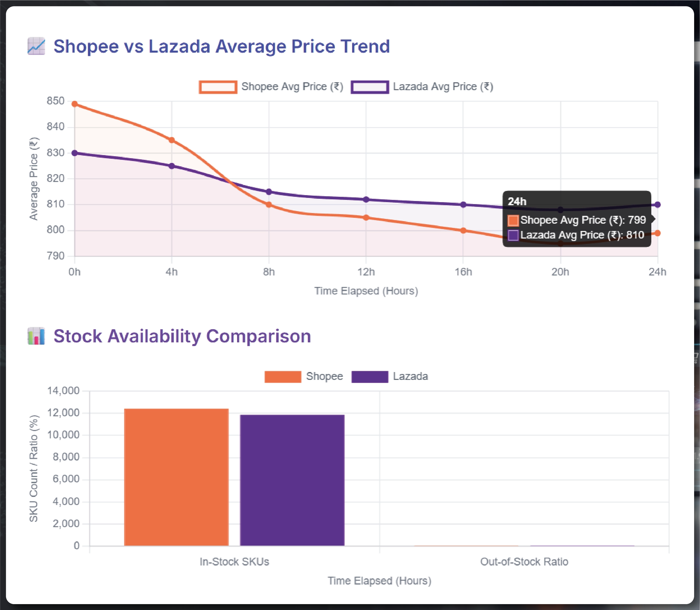Select the Lazada data point at 0h

pos(75,153)
